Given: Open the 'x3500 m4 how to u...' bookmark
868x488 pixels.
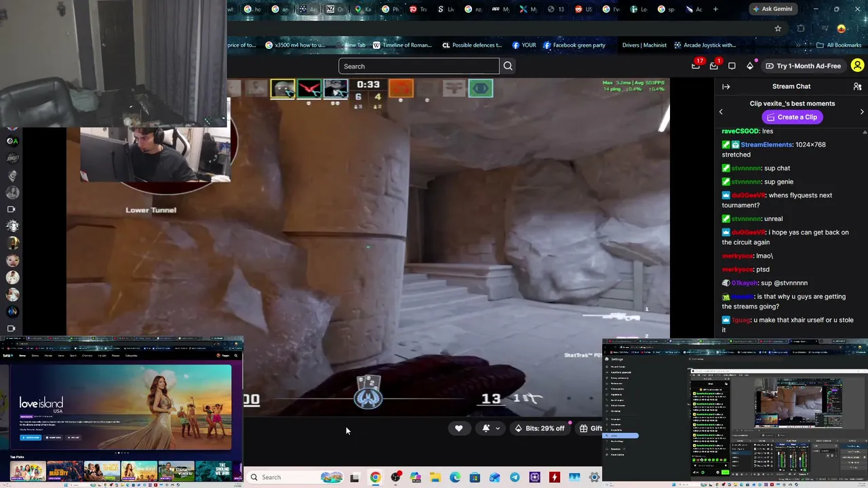Looking at the screenshot, I should click(295, 45).
